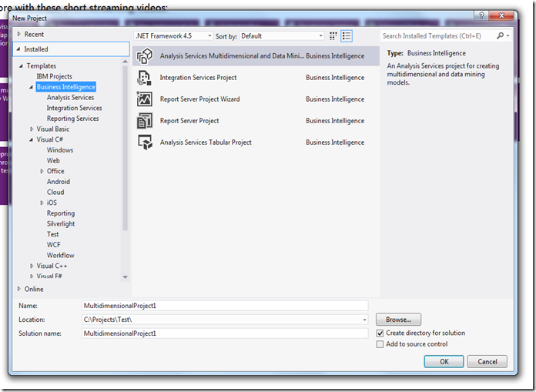Select IBM Projects in templates tree
Viewport: 536px width, 392px height.
pos(55,76)
